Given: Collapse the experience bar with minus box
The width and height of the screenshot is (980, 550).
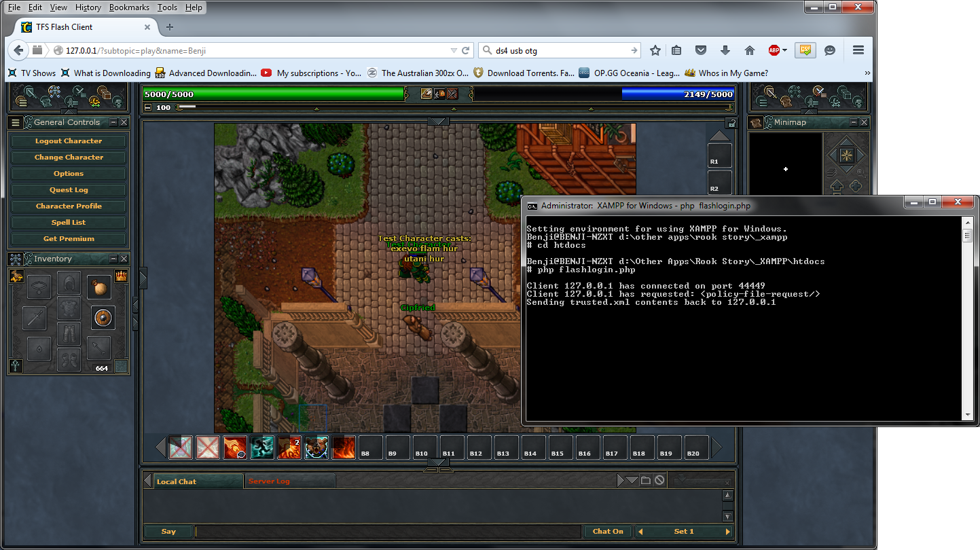Looking at the screenshot, I should [148, 107].
